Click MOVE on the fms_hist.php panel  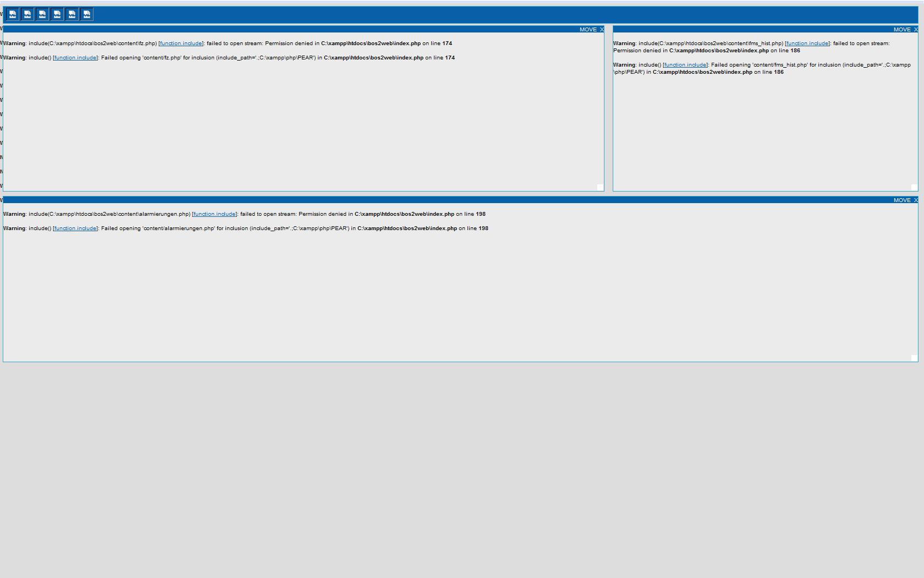coord(901,30)
